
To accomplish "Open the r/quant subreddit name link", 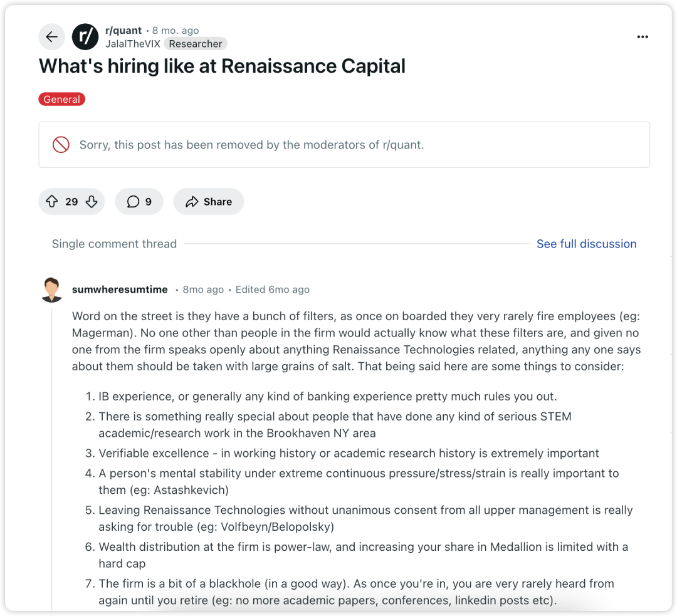I will (x=123, y=30).
